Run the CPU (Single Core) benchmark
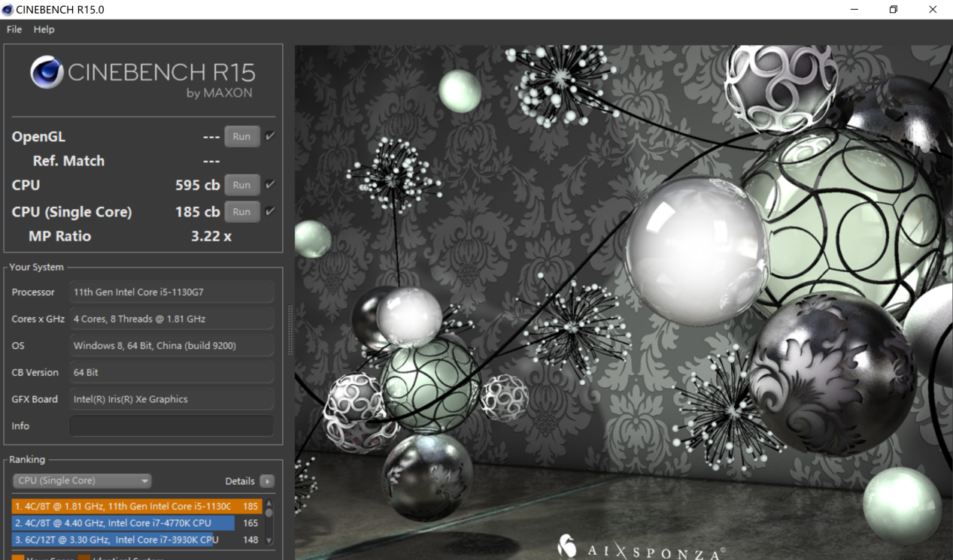 (x=241, y=212)
